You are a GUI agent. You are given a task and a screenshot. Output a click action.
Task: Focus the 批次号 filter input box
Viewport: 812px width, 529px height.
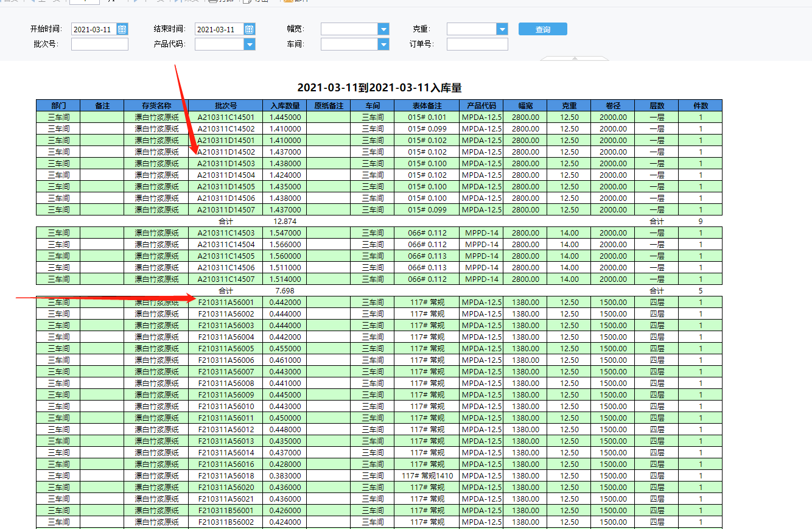click(x=100, y=44)
